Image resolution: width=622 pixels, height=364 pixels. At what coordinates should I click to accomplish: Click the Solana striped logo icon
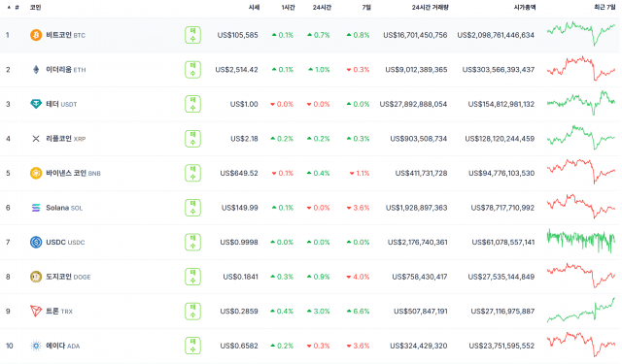tap(36, 208)
